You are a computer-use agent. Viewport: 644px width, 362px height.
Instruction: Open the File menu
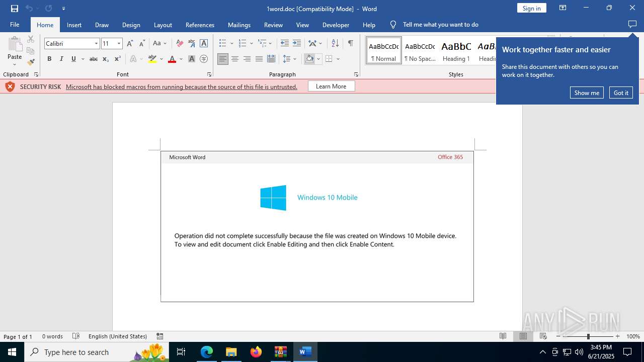point(15,25)
